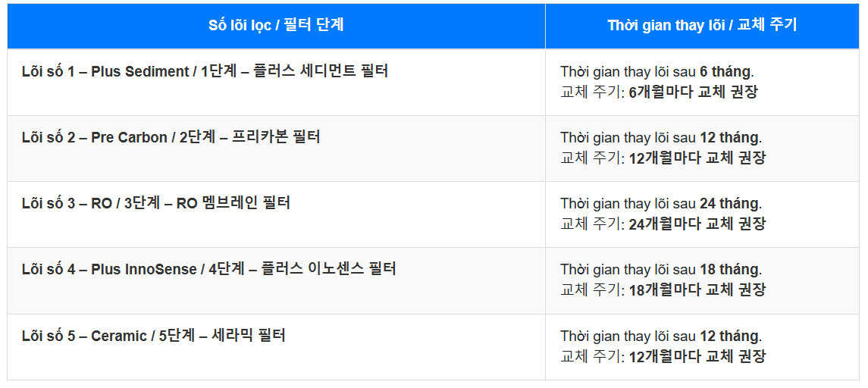Image resolution: width=868 pixels, height=388 pixels.
Task: Click the Ceramic row's '12 tháng' line
Action: point(661,336)
